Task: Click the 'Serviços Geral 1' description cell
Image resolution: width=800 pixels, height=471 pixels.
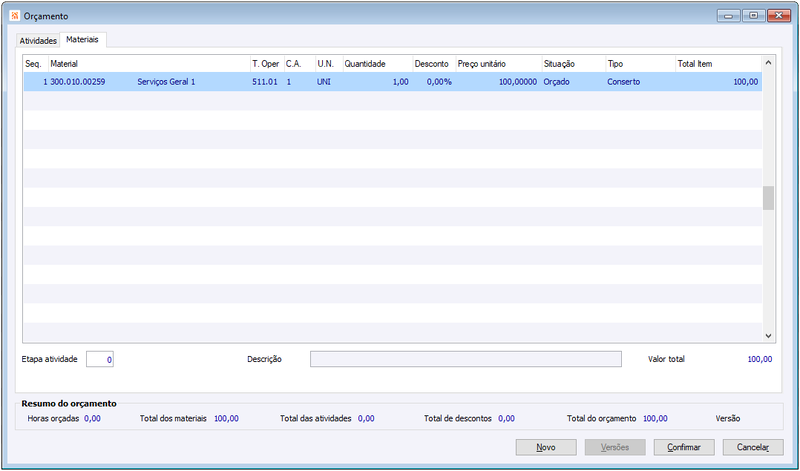Action: (x=166, y=82)
